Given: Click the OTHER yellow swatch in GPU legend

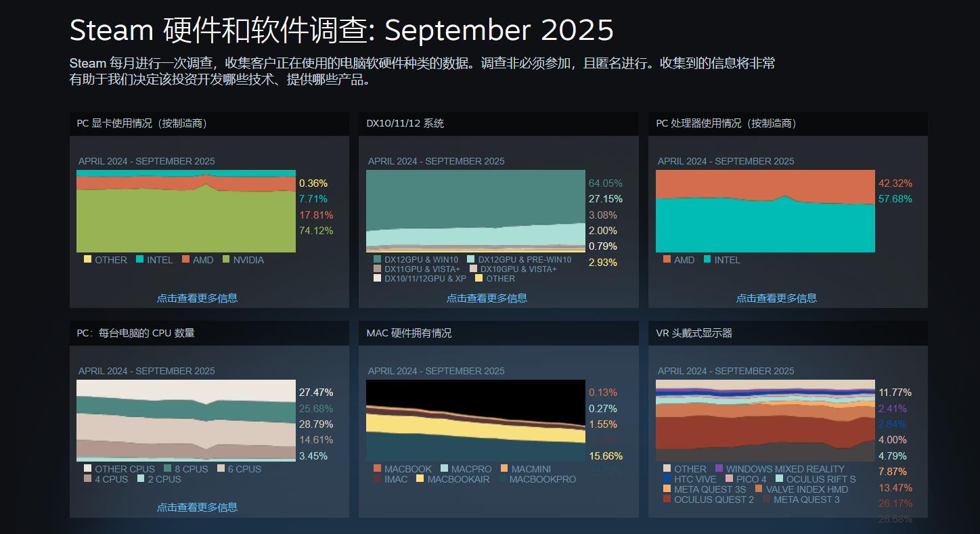Looking at the screenshot, I should (x=88, y=259).
